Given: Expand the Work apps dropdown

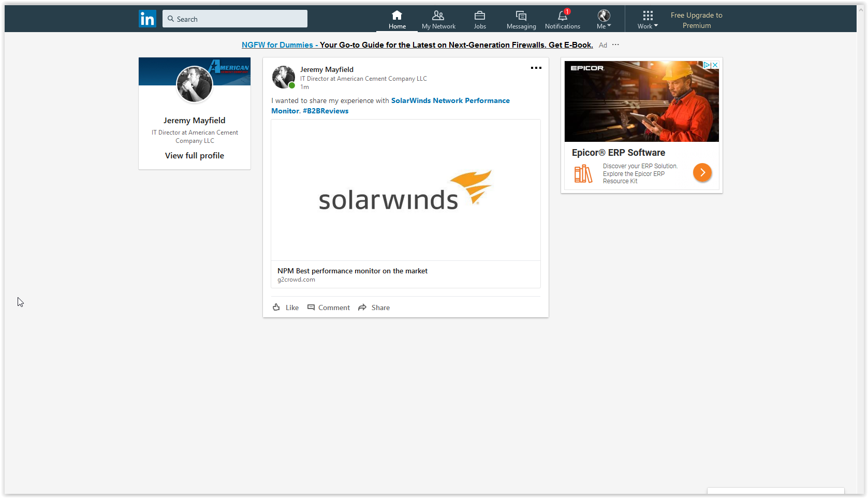Looking at the screenshot, I should point(648,20).
